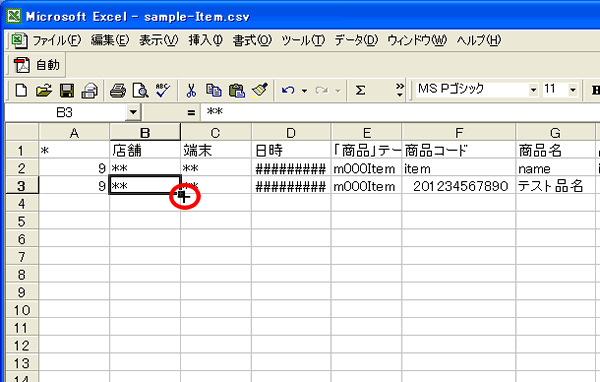Open the Undo history dropdown arrow
600x382 pixels.
click(305, 91)
